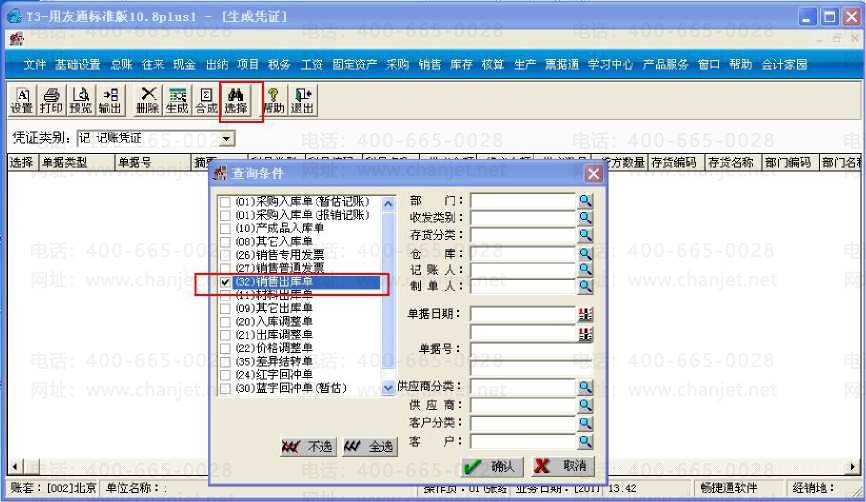Click the 删除 delete toolbar icon
The height and width of the screenshot is (502, 866).
pyautogui.click(x=148, y=101)
